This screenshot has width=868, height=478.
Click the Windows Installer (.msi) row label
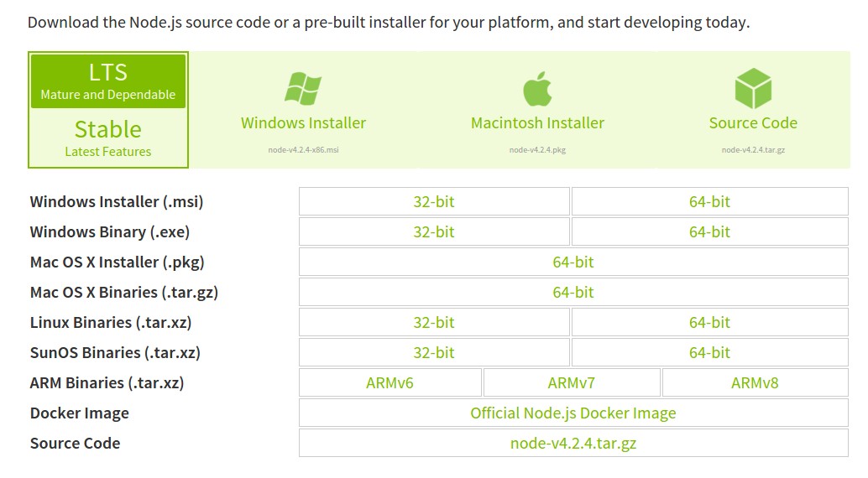117,202
